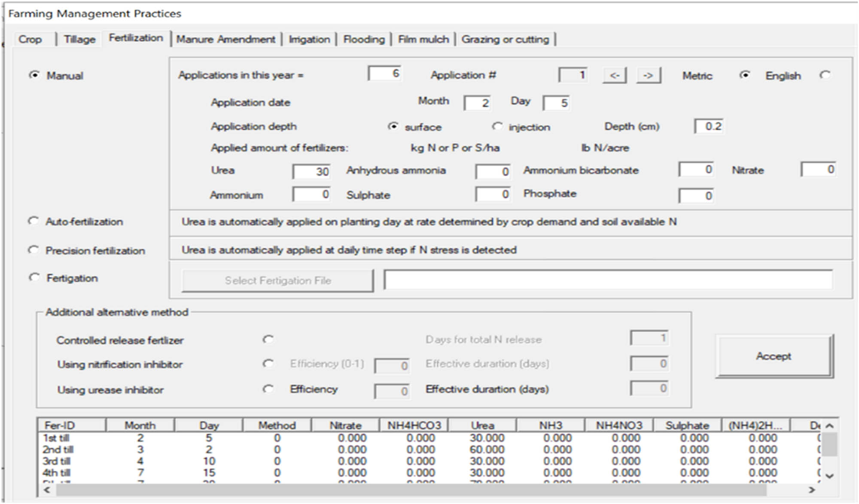Viewport: 859px width, 504px height.
Task: Click the Select Fertigation File button
Action: [x=277, y=281]
